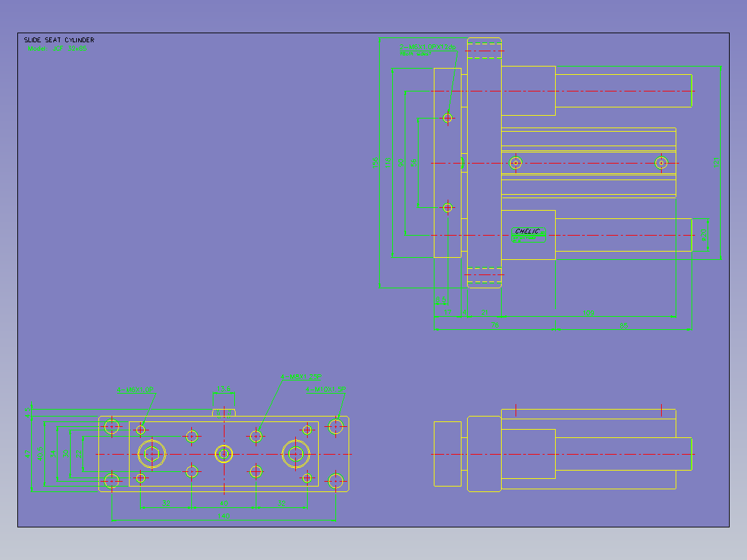The width and height of the screenshot is (747, 560).
Task: Select the 109 length dimension
Action: [588, 313]
